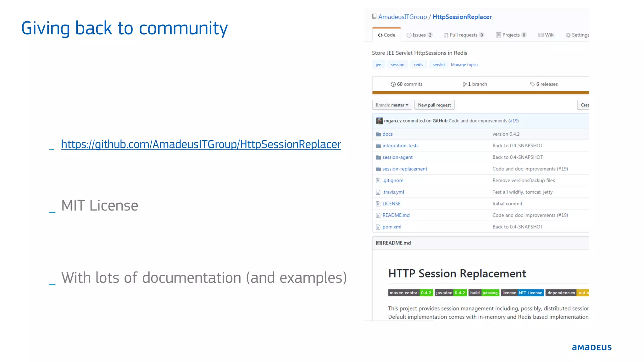The height and width of the screenshot is (362, 644).
Task: Open the Projects tab
Action: pyautogui.click(x=511, y=35)
